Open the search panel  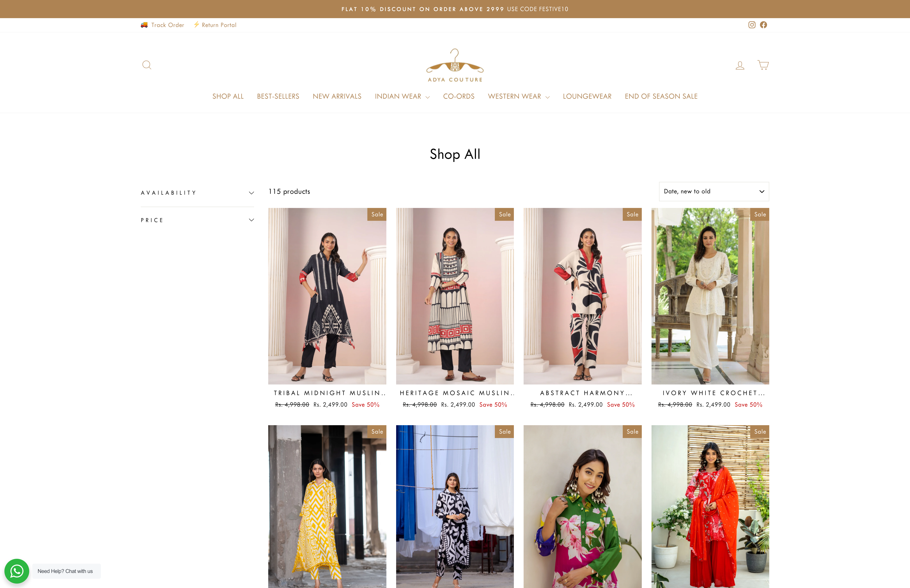point(147,65)
